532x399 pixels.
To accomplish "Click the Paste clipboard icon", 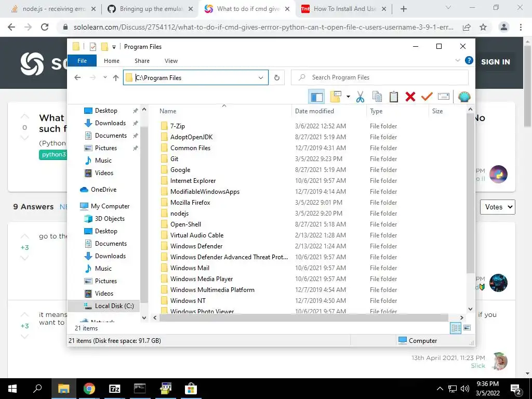I will coord(394,97).
